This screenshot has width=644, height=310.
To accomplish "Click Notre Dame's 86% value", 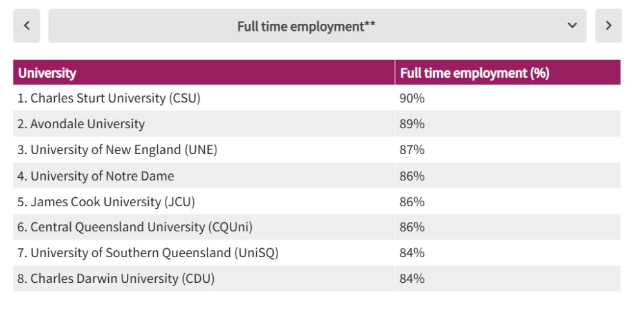I will tap(412, 176).
